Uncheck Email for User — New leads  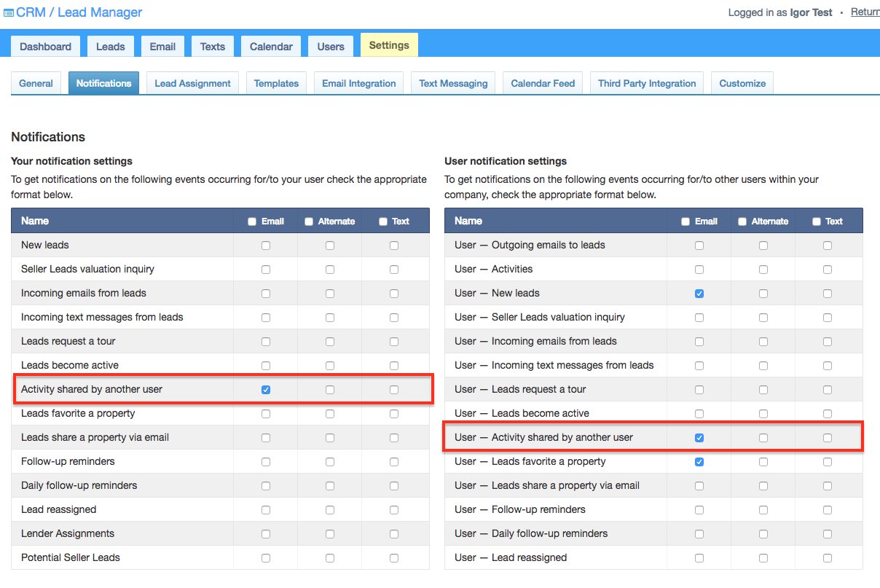[x=699, y=294]
